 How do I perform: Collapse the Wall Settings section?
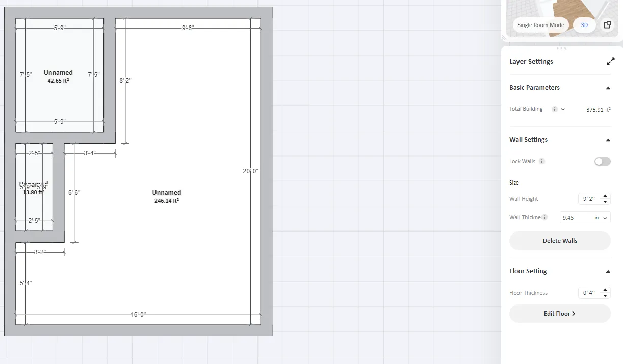(608, 140)
